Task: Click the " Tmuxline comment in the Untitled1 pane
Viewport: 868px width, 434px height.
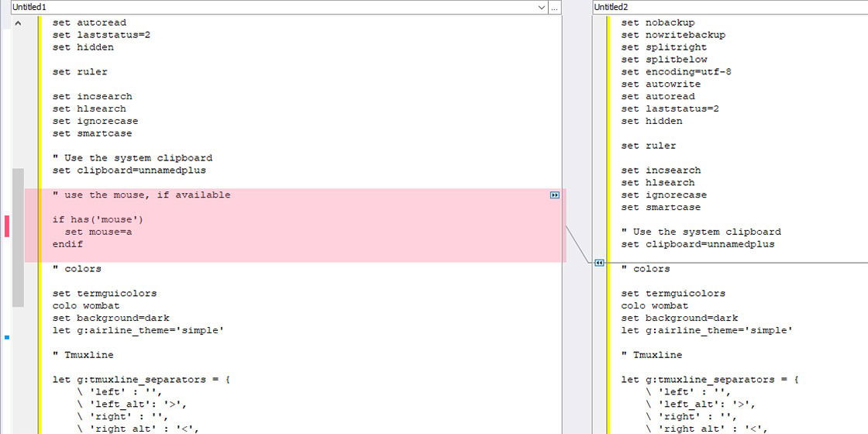Action: click(84, 355)
